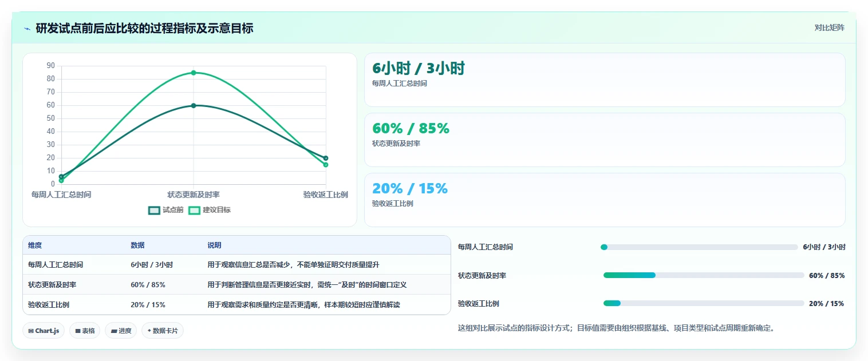868x361 pixels.
Task: Open the 60% / 85% stat card
Action: 605,140
